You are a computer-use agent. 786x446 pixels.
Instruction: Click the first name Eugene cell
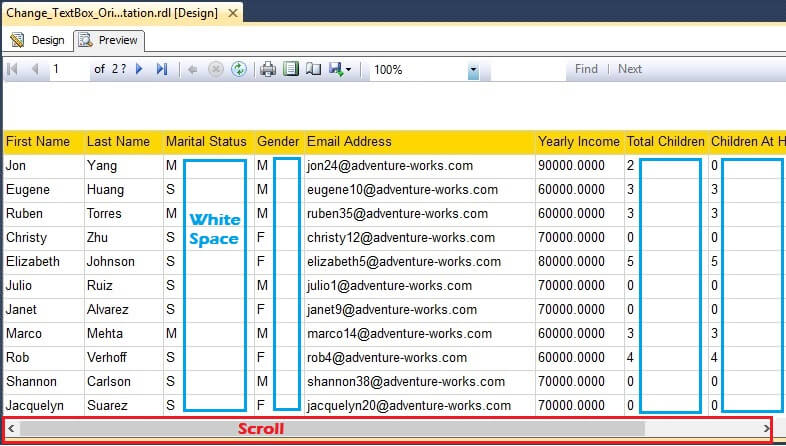click(44, 190)
